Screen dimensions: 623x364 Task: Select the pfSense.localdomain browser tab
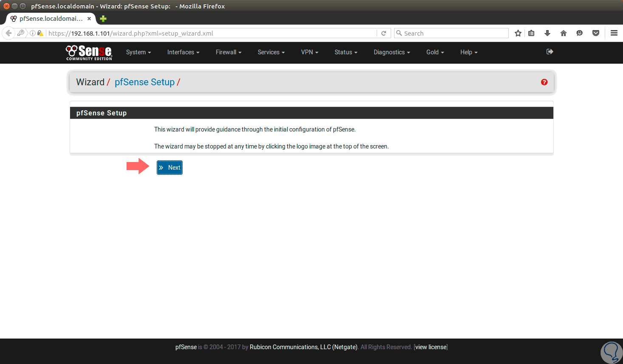point(51,19)
